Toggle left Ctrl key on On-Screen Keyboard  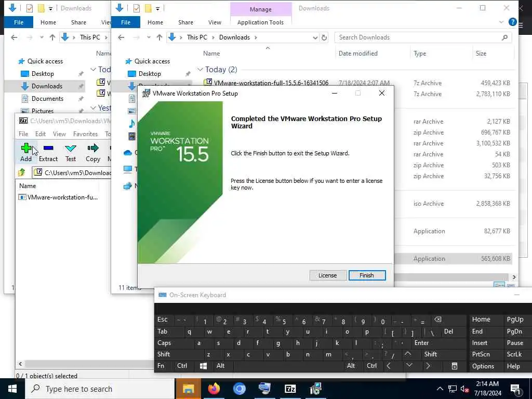pyautogui.click(x=182, y=366)
